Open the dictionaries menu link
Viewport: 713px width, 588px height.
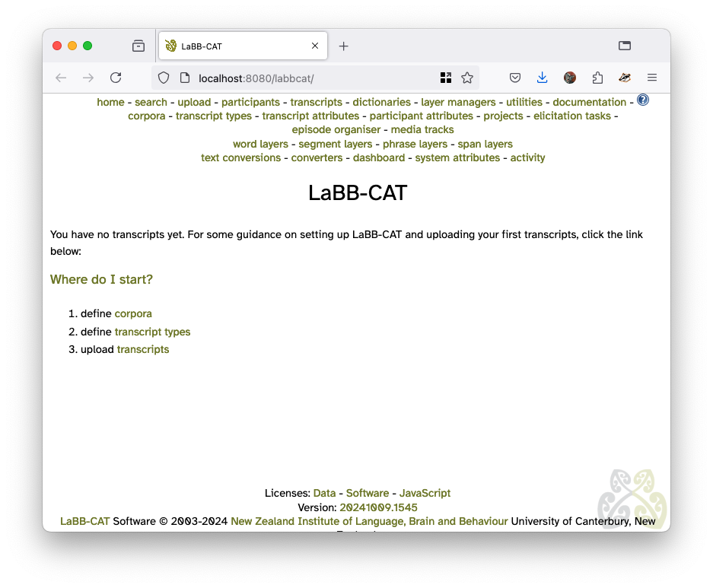pyautogui.click(x=381, y=102)
